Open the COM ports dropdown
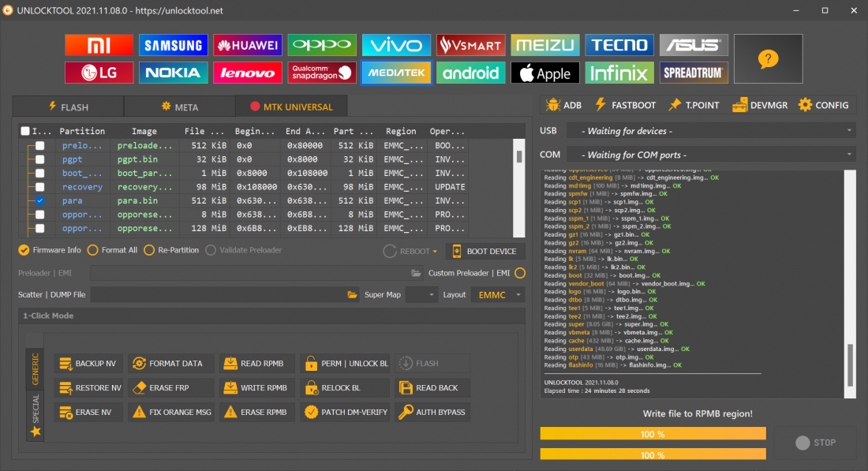The image size is (868, 471). 711,155
